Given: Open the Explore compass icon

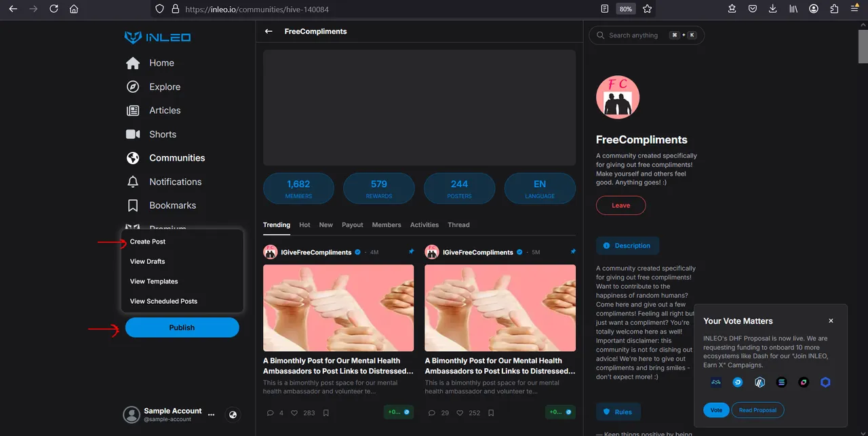Looking at the screenshot, I should pyautogui.click(x=133, y=87).
